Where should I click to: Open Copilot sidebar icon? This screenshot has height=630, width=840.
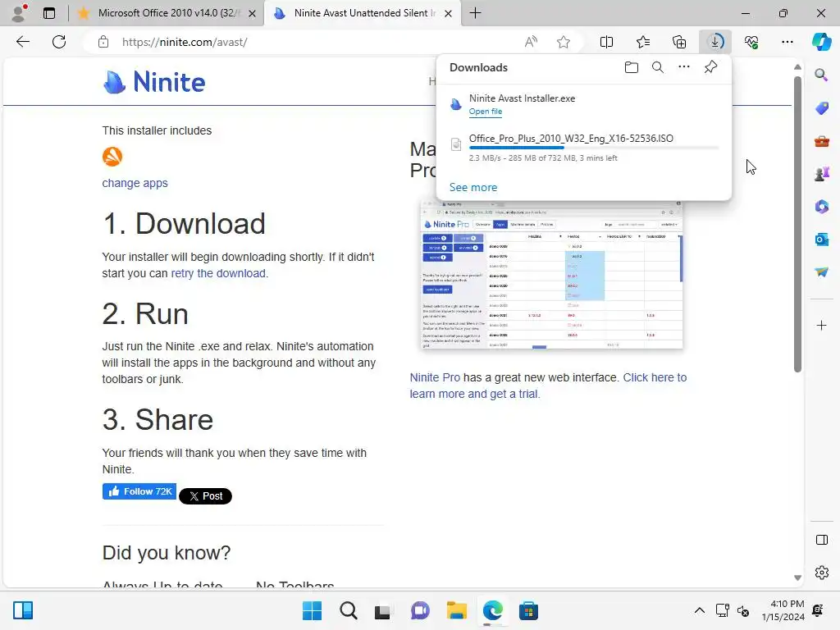click(x=821, y=42)
